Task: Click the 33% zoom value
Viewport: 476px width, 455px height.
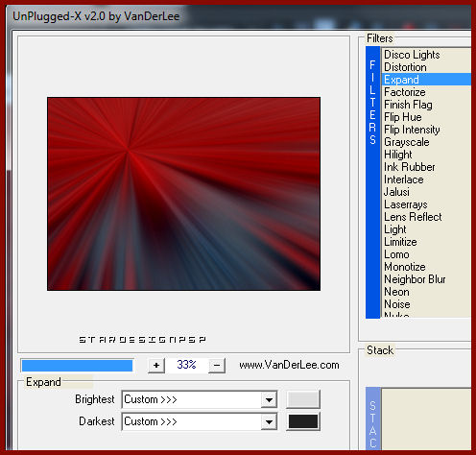Action: click(x=186, y=365)
